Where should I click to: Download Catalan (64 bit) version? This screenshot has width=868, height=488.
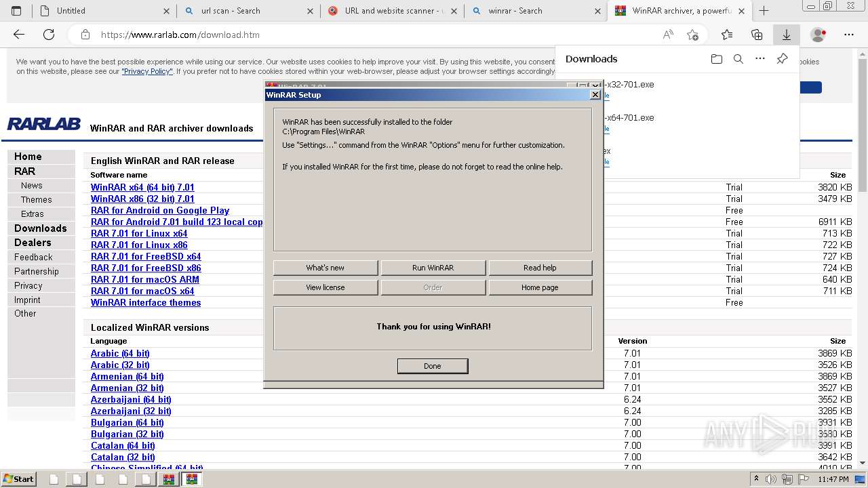click(x=123, y=445)
